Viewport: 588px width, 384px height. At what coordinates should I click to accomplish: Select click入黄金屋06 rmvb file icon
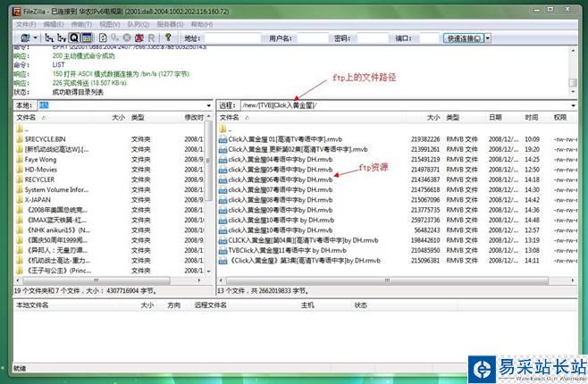[x=223, y=179]
